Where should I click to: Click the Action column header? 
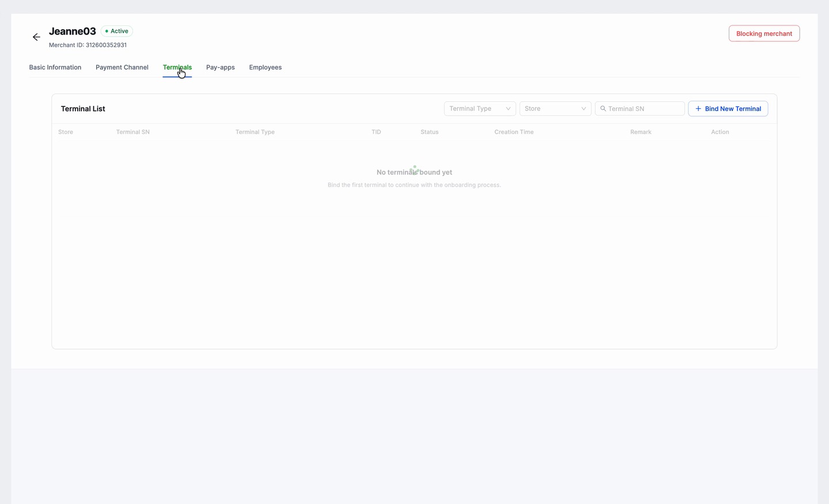pos(720,132)
